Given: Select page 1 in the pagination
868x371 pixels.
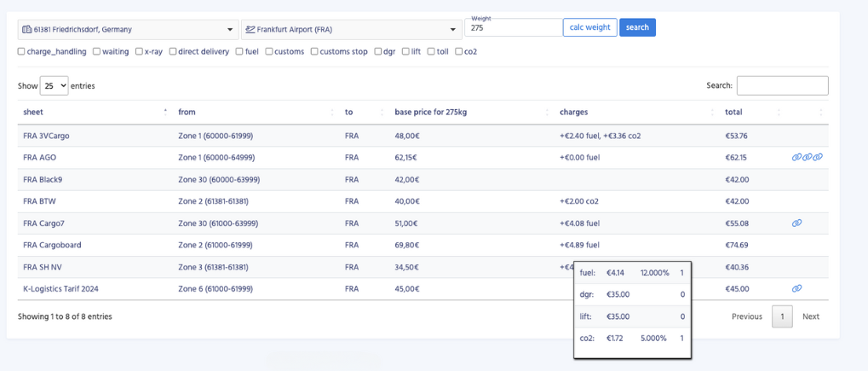Looking at the screenshot, I should pos(782,316).
